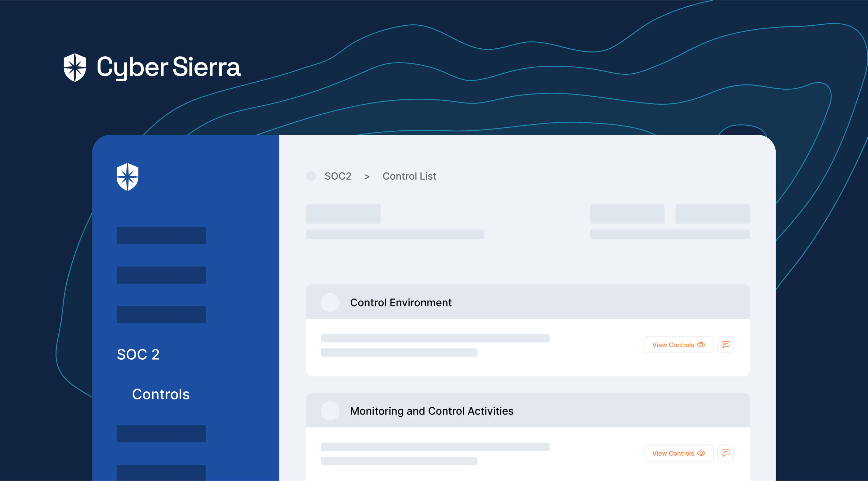Click View Controls under Control Environment
Screen dimensions: 868x481
(678, 345)
